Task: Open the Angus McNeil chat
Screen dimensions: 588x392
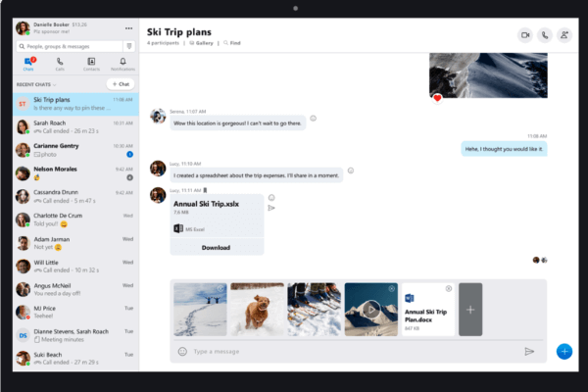Action: pos(76,290)
